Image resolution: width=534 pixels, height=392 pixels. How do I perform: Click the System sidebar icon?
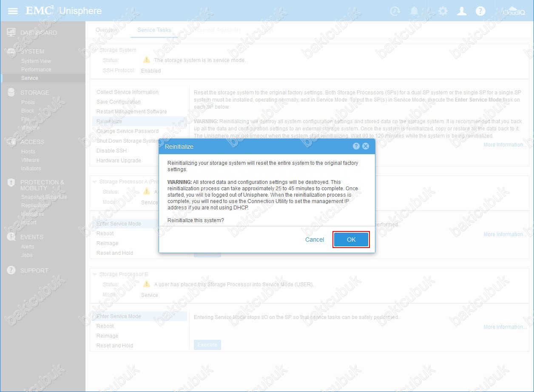[x=11, y=51]
